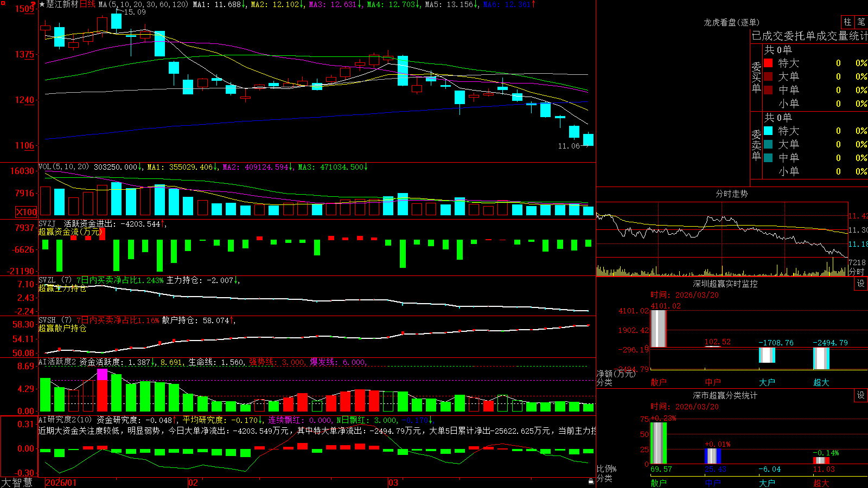868x488 pixels.
Task: Click the star icon before 楚江新材
Action: 42,4
